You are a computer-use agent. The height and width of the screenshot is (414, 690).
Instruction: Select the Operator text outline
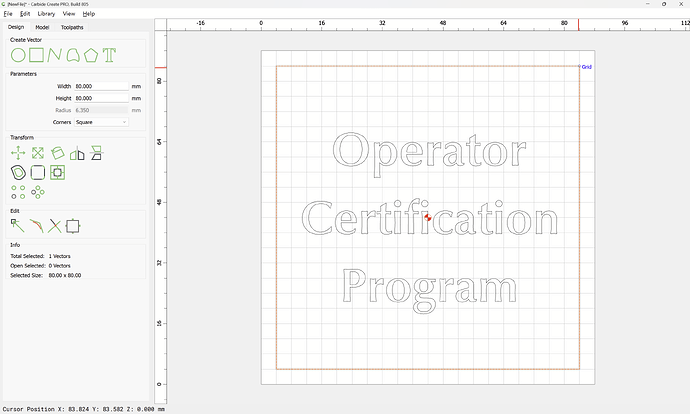pos(429,153)
